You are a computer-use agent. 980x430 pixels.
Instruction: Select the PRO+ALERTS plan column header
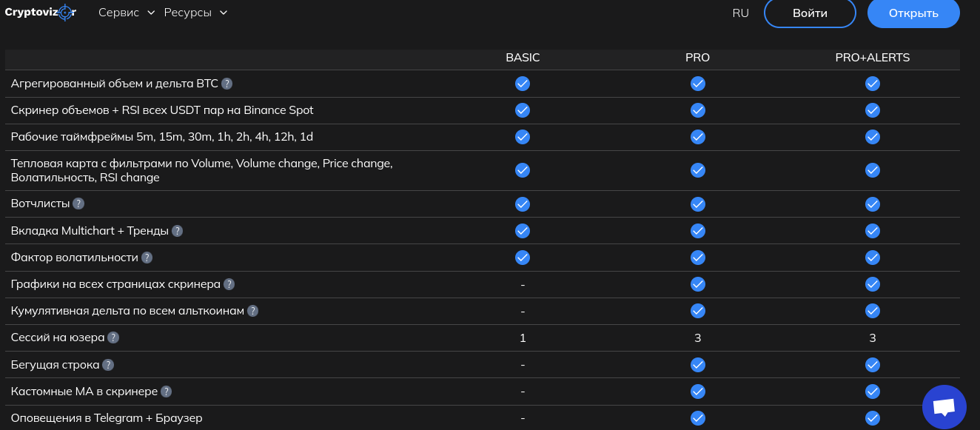click(x=873, y=58)
